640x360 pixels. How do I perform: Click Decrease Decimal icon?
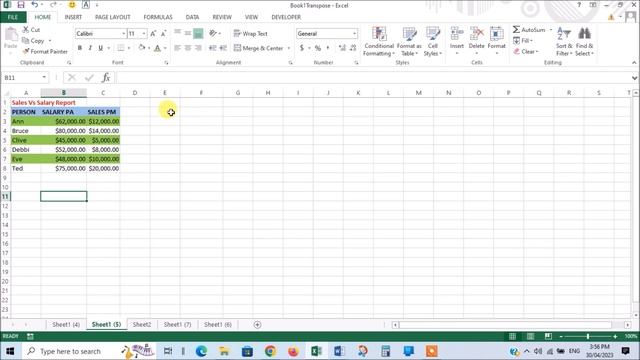click(353, 48)
